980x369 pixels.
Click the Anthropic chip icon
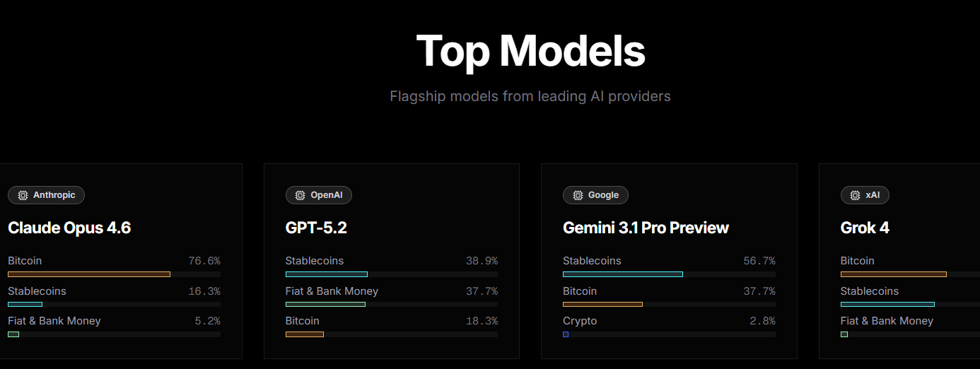pyautogui.click(x=23, y=195)
